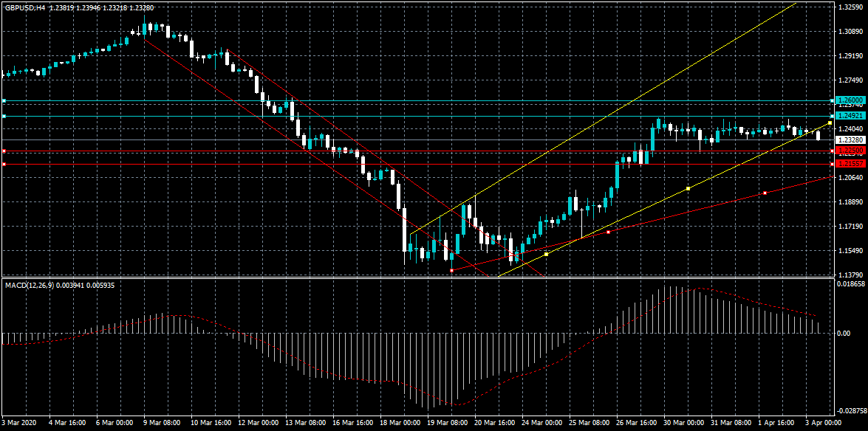Click the cyan 1.24921 price label
The image size is (868, 431).
coord(851,116)
